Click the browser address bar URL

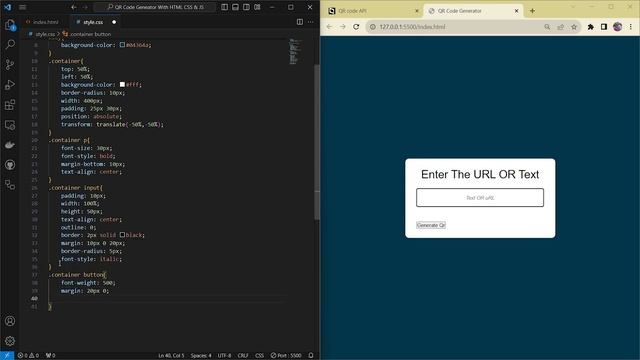pos(412,27)
